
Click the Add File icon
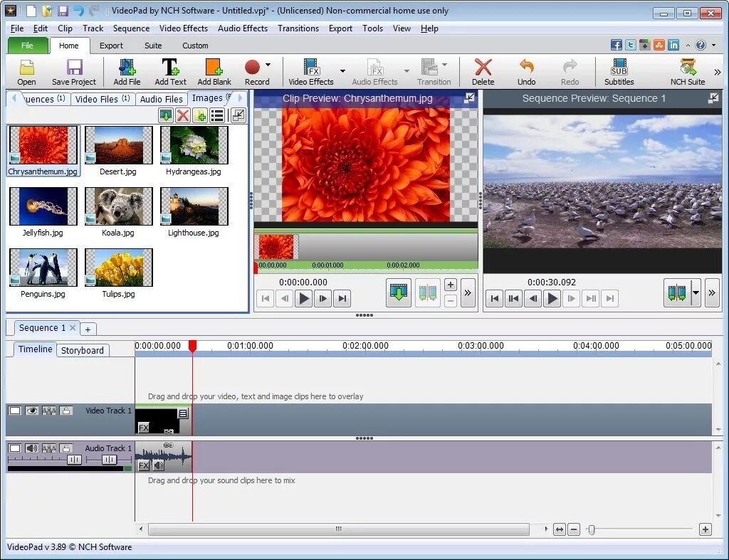click(x=127, y=72)
